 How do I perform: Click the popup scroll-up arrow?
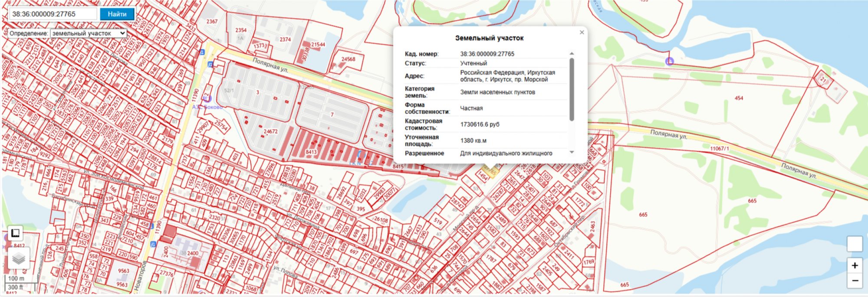click(572, 53)
